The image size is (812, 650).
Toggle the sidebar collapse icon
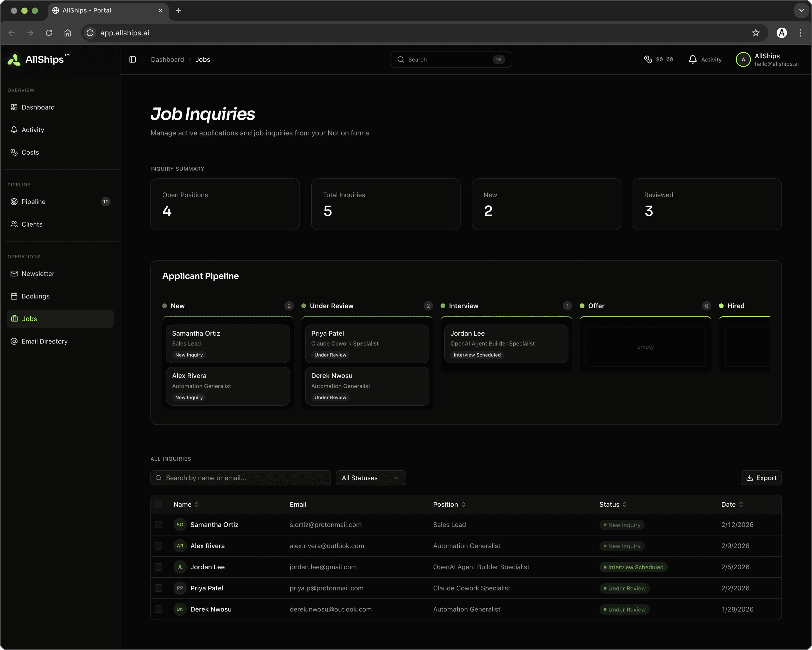click(132, 60)
